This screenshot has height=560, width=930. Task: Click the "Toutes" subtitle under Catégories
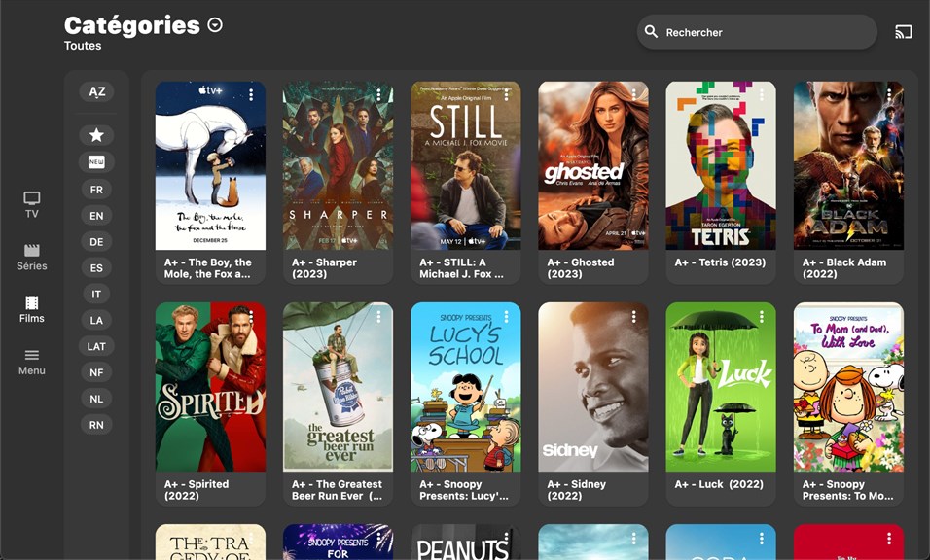tap(83, 46)
